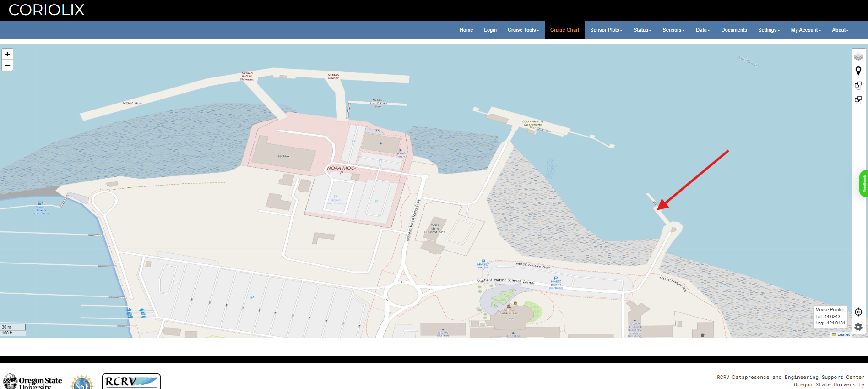Screen dimensions: 868x389
Task: Click the CORIOLIX logo title
Action: 47,10
